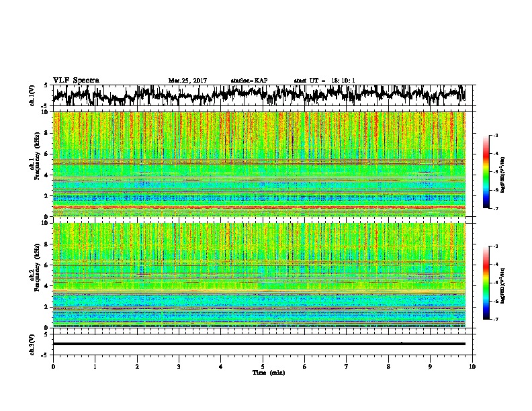This screenshot has height=411, width=532.
Task: Click the time axis tick label "8"
Action: click(x=388, y=367)
